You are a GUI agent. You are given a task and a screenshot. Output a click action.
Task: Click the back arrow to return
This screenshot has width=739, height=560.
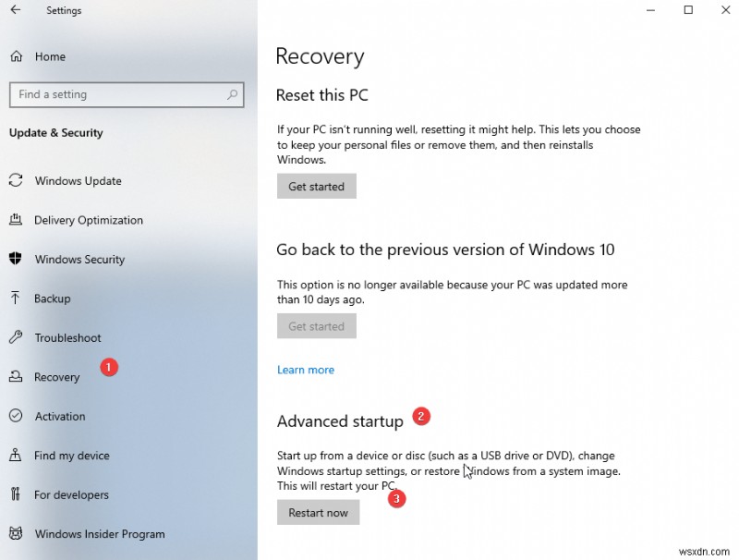(x=16, y=10)
